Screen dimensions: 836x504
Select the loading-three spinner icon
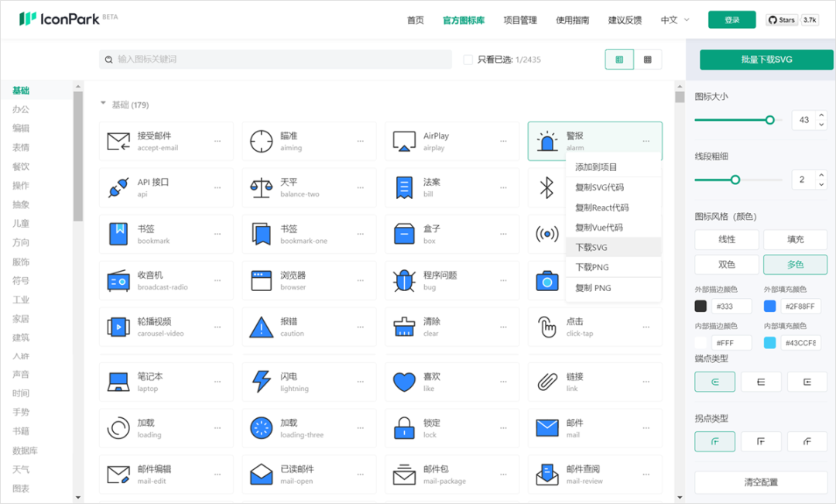pyautogui.click(x=262, y=428)
